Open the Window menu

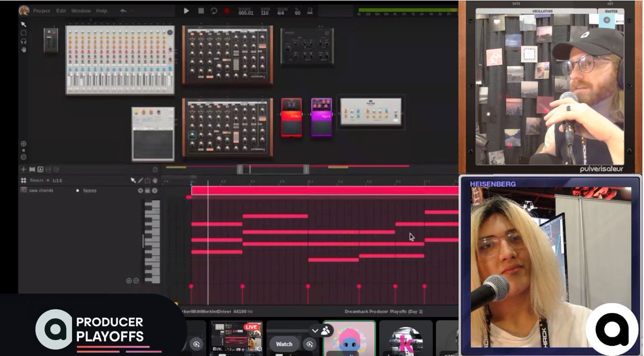pyautogui.click(x=81, y=11)
